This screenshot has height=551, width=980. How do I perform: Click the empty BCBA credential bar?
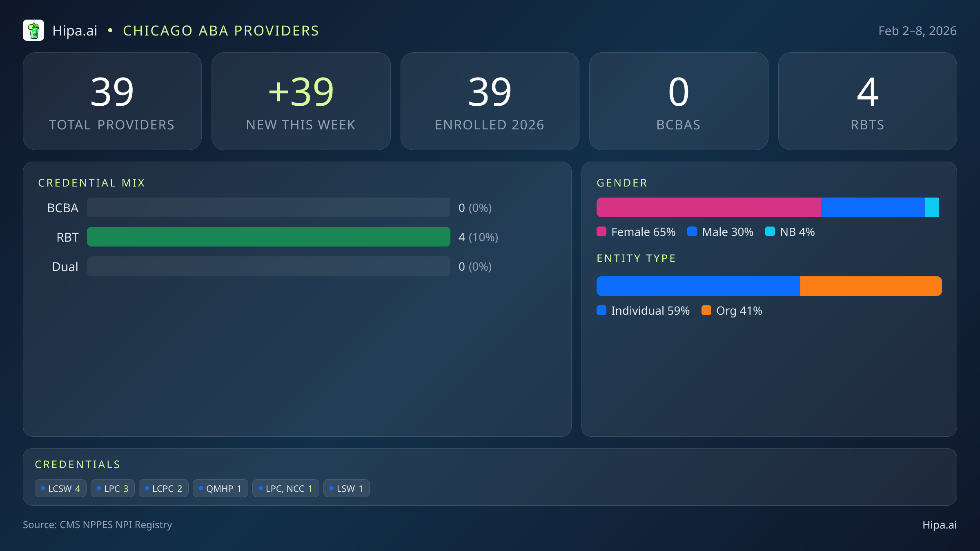tap(268, 208)
